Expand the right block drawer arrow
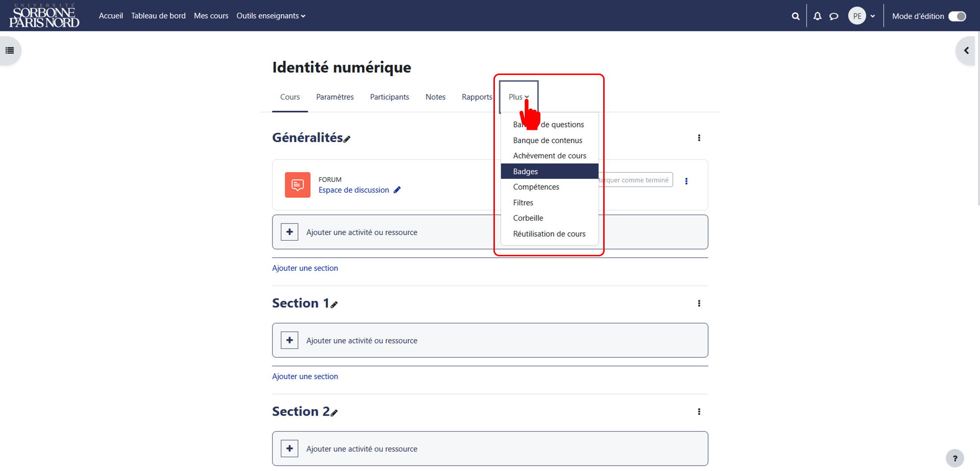Image resolution: width=980 pixels, height=471 pixels. 966,50
